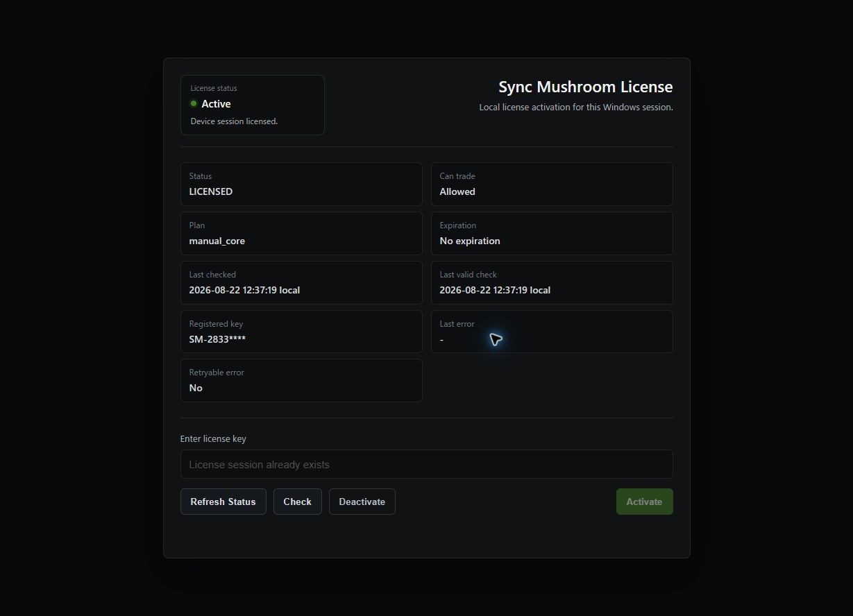853x616 pixels.
Task: Click the Retryable error 'No' value
Action: [x=196, y=388]
